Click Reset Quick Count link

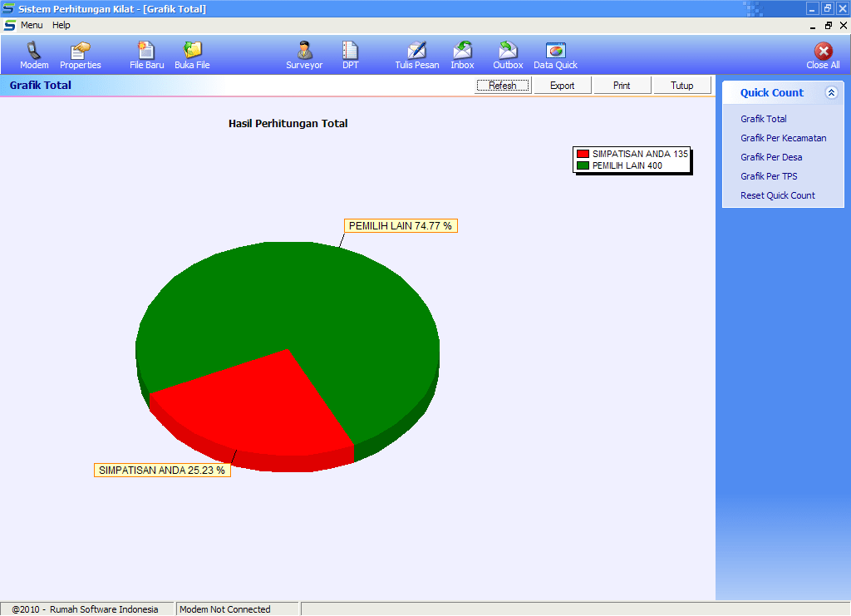778,195
